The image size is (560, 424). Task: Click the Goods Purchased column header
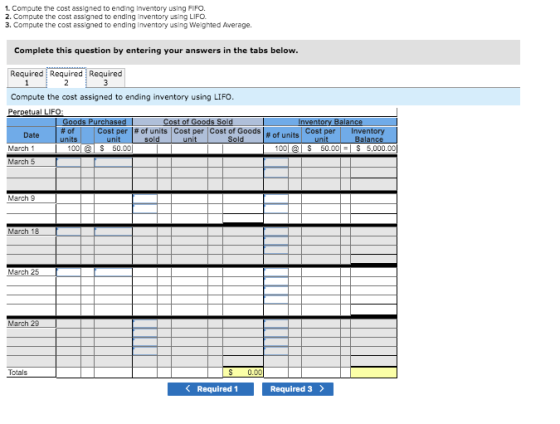tap(94, 122)
